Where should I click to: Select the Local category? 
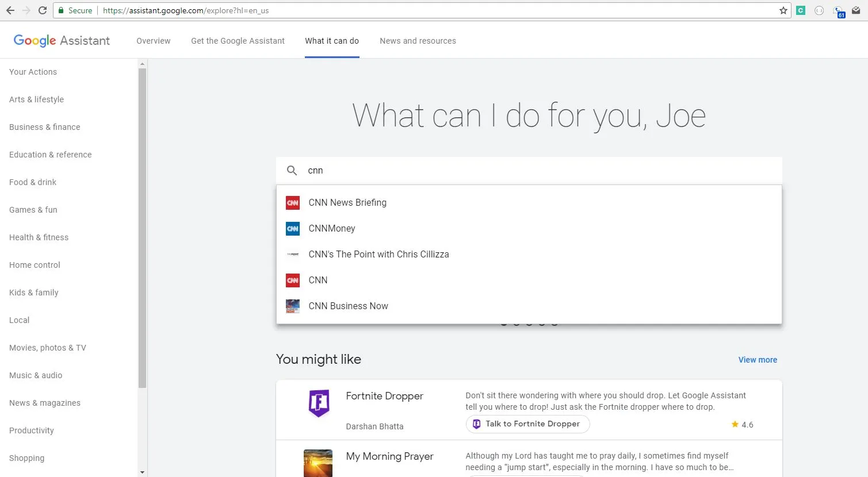click(x=19, y=320)
